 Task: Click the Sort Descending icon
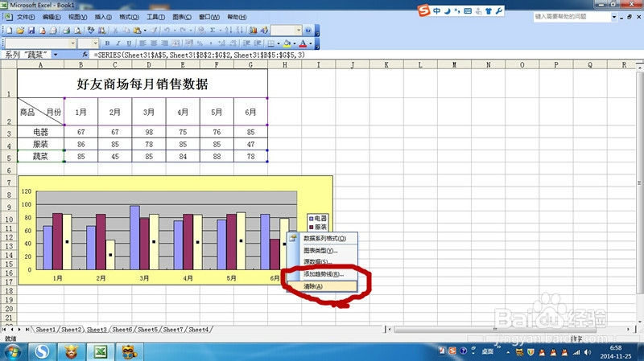(x=239, y=31)
